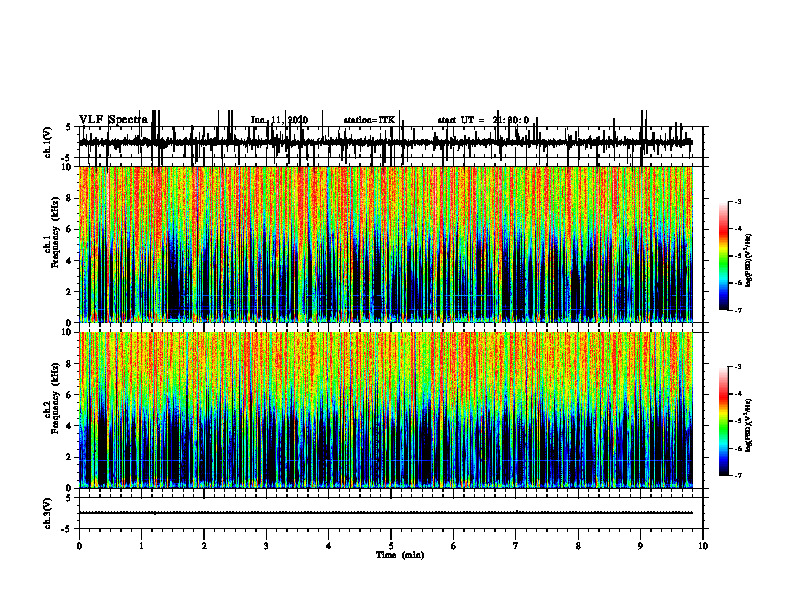Click the 'ch.1(V)' waveform axis label

coord(48,142)
